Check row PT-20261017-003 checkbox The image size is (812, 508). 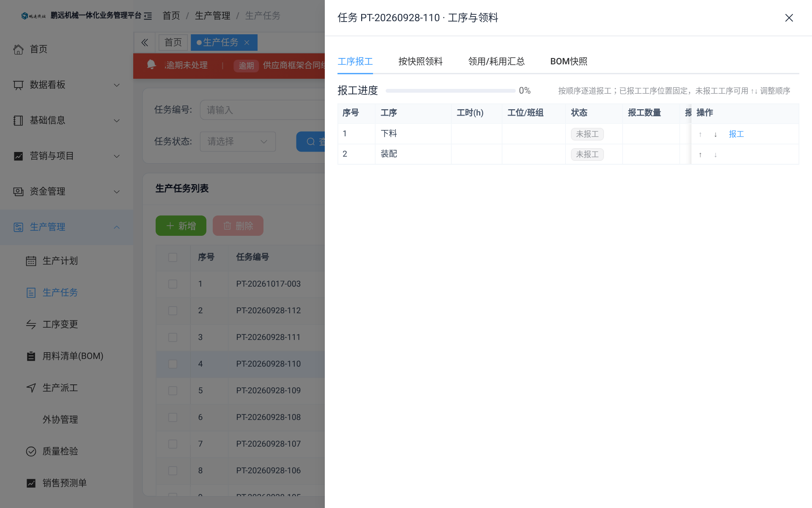pyautogui.click(x=173, y=284)
